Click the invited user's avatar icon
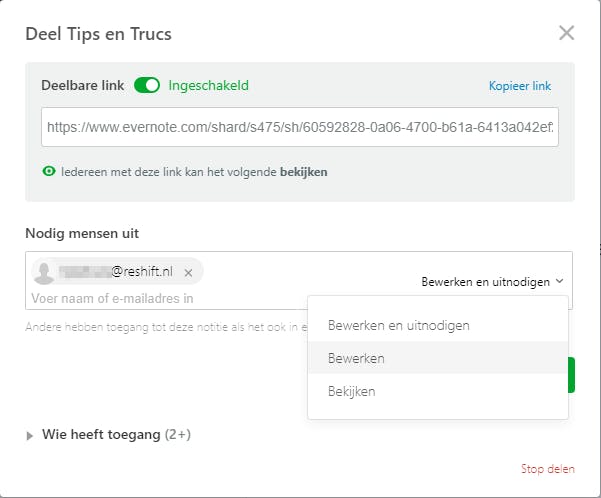The width and height of the screenshot is (601, 498). point(44,272)
